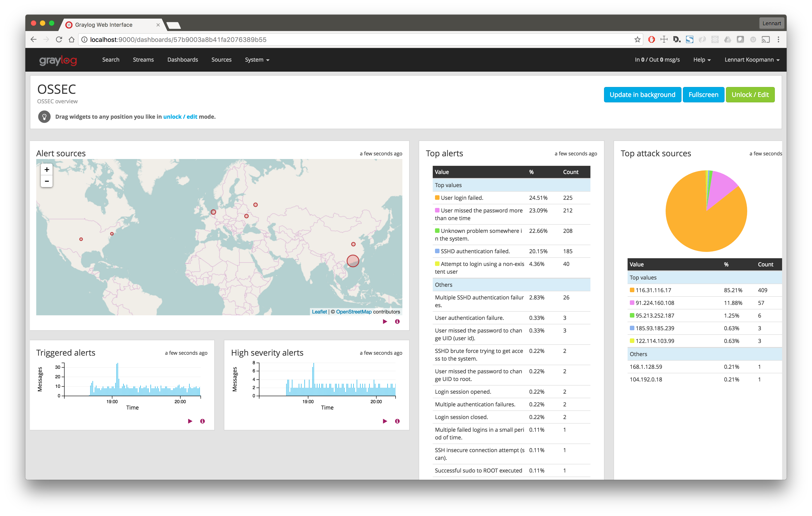Click the unlock / edit link
Screen dimensions: 812x516
180,117
